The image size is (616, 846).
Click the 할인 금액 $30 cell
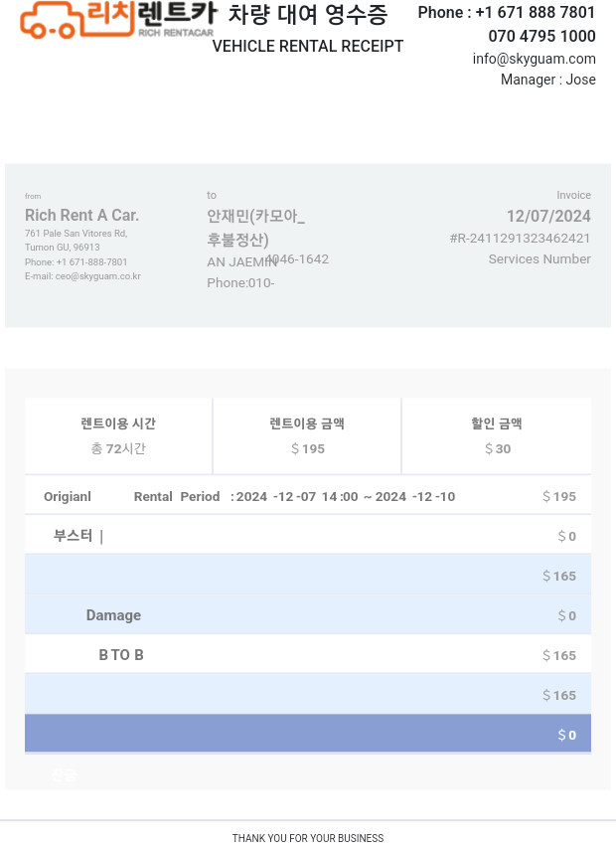pyautogui.click(x=497, y=436)
